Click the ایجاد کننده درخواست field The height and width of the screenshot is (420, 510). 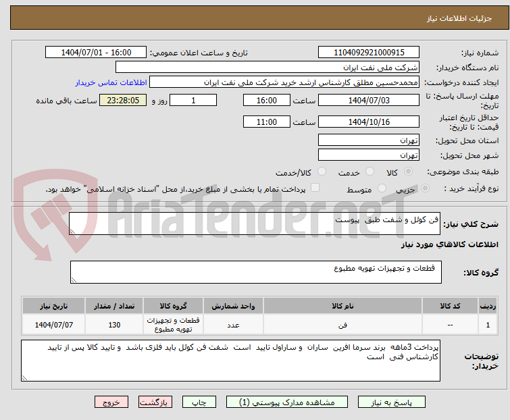tap(284, 82)
